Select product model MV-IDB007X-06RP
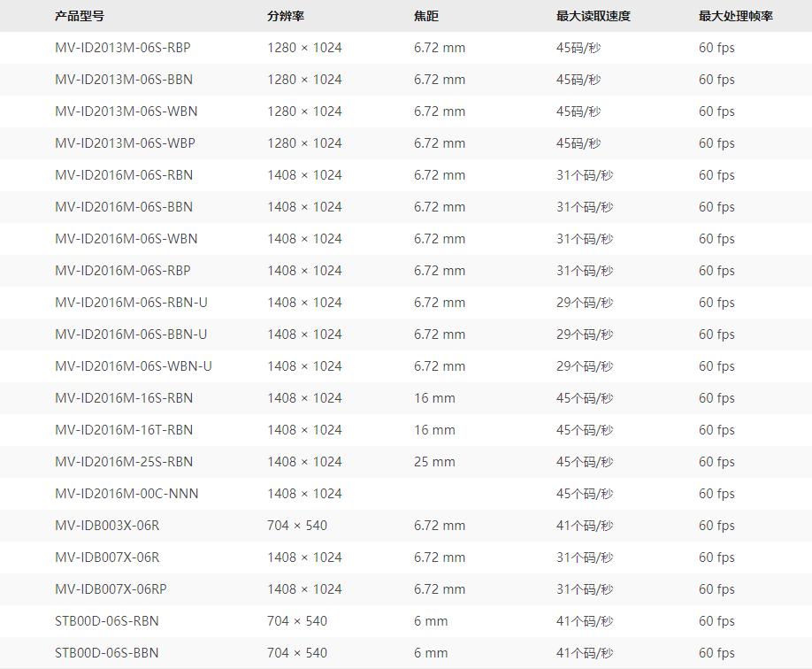The image size is (812, 669). pos(111,589)
